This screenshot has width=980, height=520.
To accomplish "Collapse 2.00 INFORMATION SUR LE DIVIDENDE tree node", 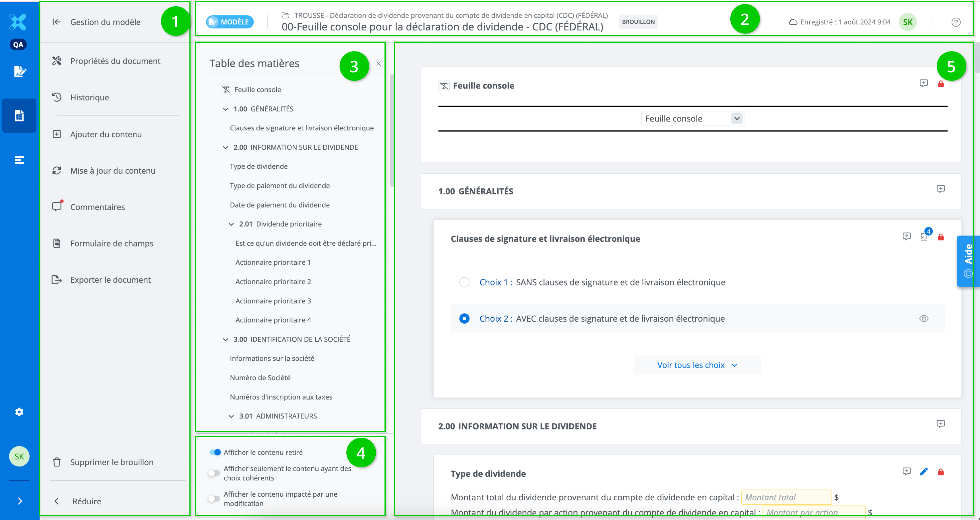I will tap(226, 147).
